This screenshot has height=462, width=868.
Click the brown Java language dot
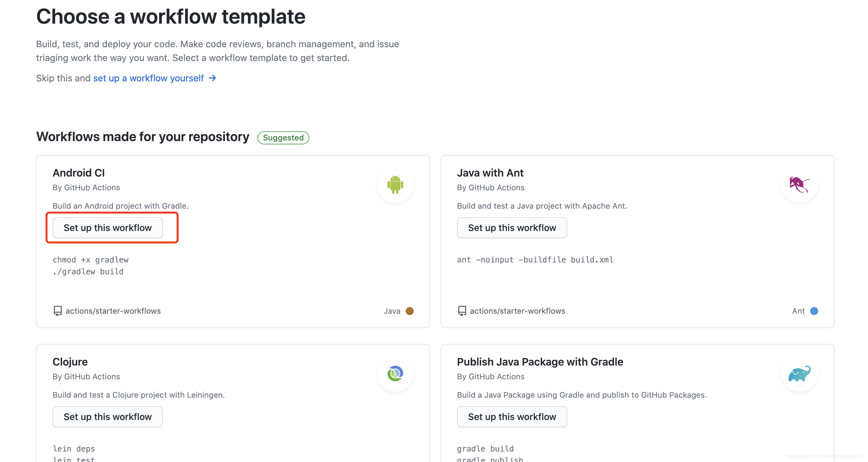click(x=409, y=311)
